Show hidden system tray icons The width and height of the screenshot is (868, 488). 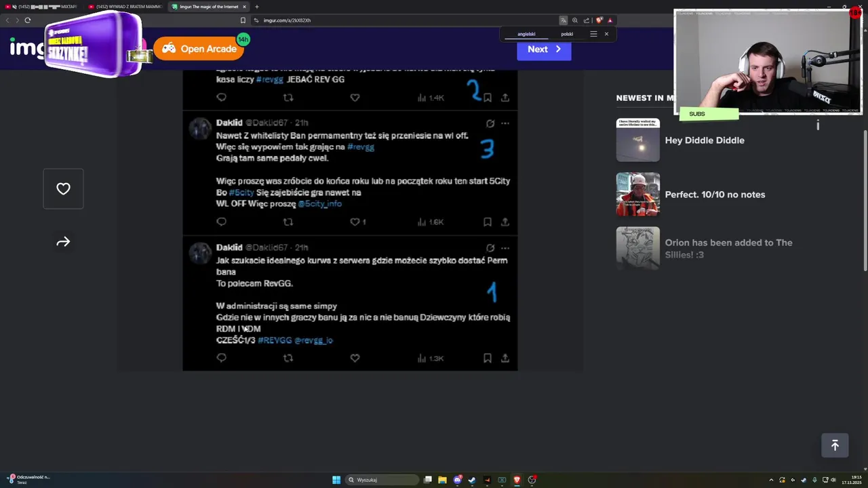click(771, 480)
